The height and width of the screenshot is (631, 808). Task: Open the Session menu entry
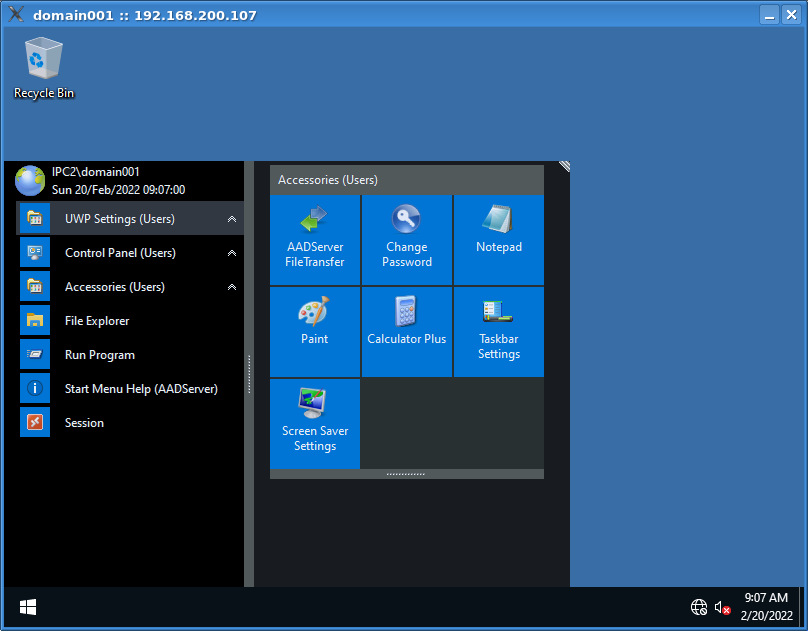(84, 423)
